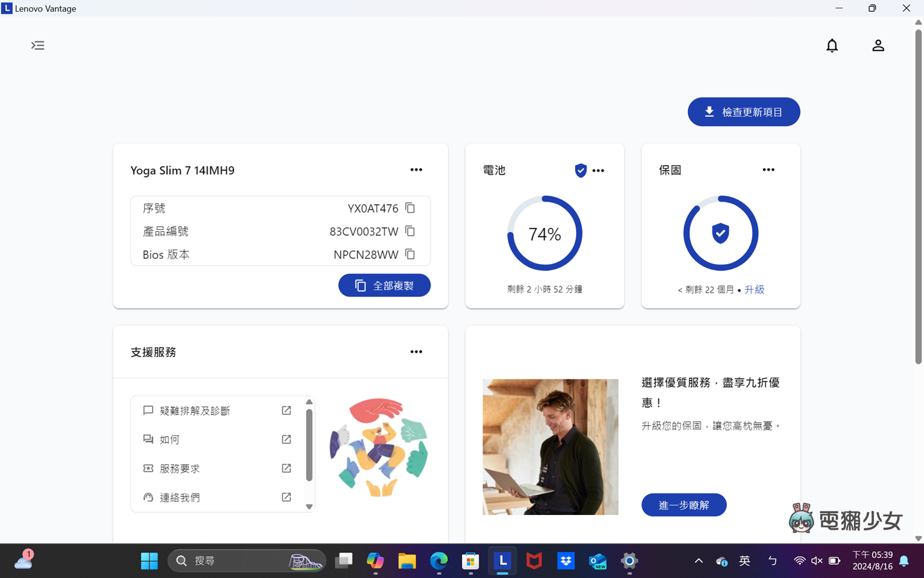The width and height of the screenshot is (924, 578).
Task: Click Lenovo Vantage taskbar icon
Action: tap(502, 561)
